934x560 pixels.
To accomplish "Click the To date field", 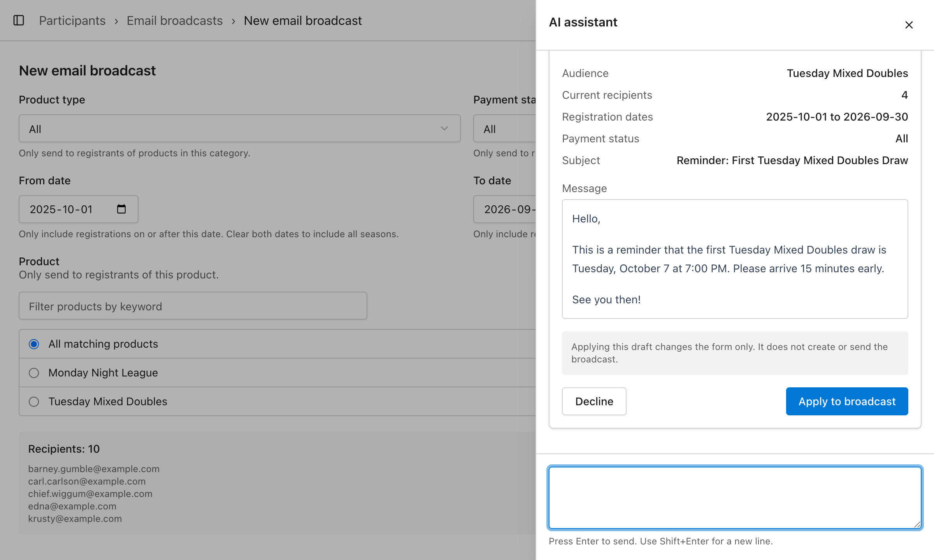I will (504, 209).
